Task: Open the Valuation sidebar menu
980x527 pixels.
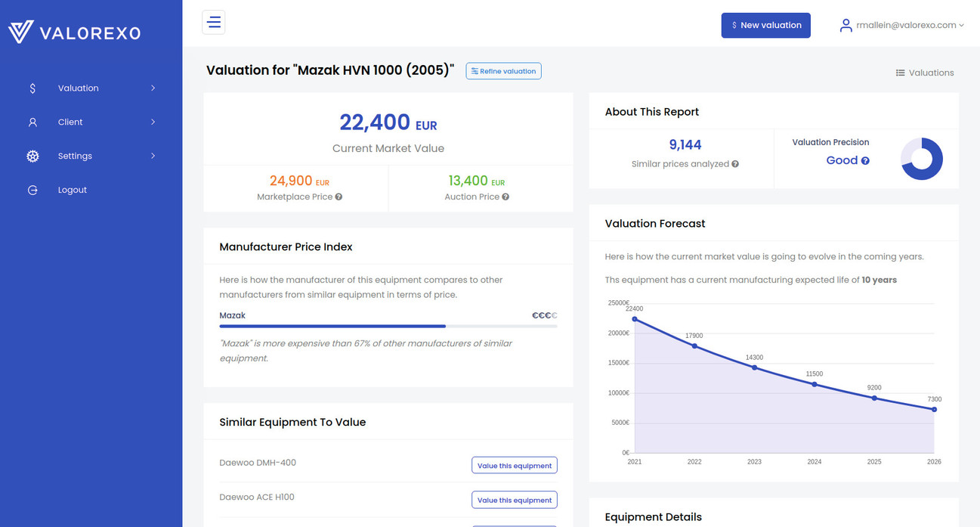Action: tap(91, 88)
